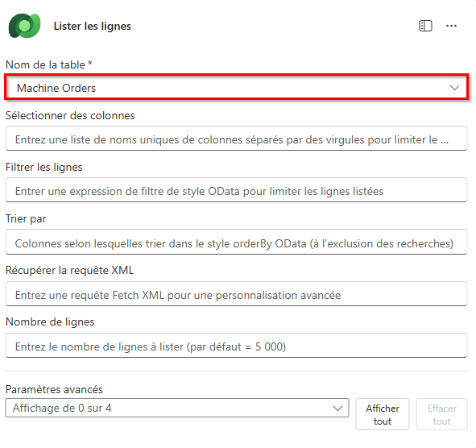
Task: Click the Afficher tout button
Action: 383,414
